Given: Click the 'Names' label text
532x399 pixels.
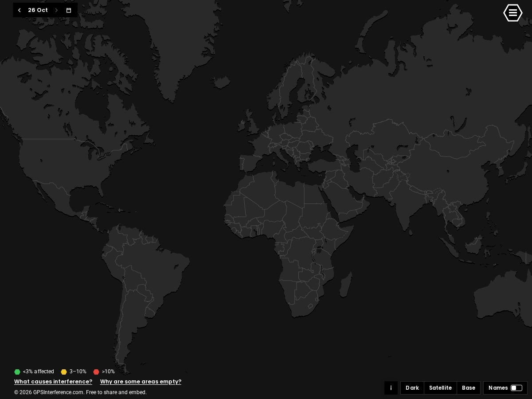Looking at the screenshot, I should (x=498, y=388).
